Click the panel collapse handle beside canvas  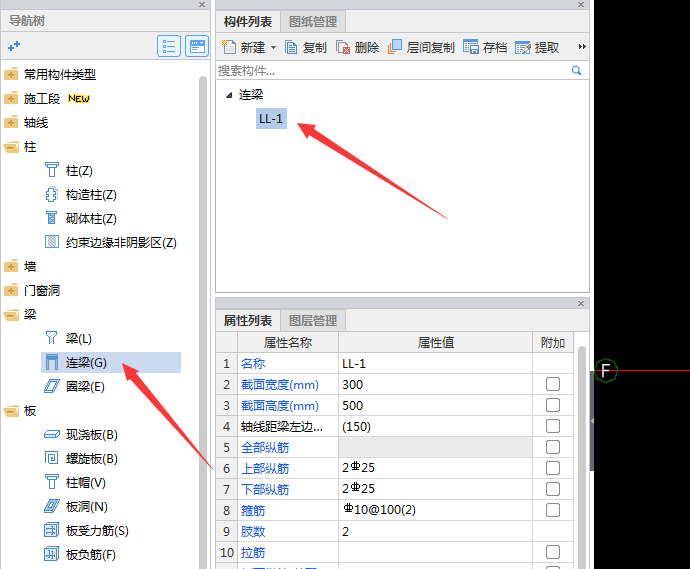click(x=592, y=421)
